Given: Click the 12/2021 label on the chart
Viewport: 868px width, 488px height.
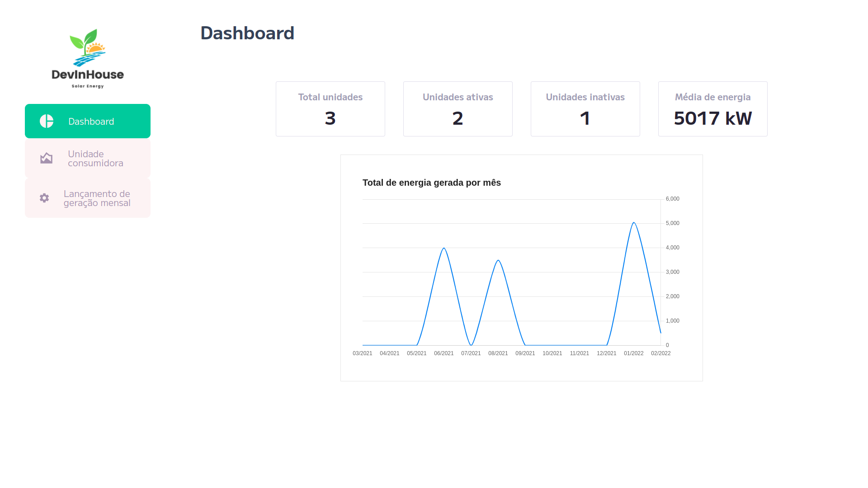Looking at the screenshot, I should click(x=607, y=353).
